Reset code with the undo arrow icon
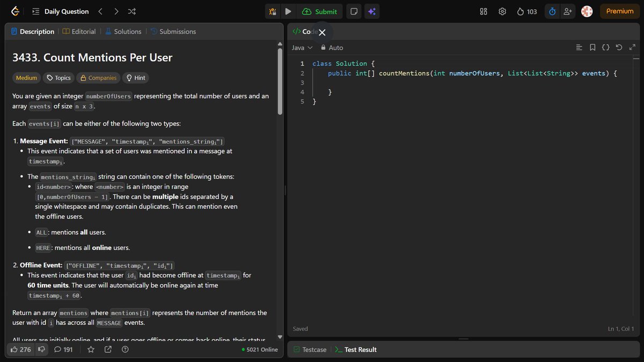The image size is (644, 362). [x=619, y=48]
